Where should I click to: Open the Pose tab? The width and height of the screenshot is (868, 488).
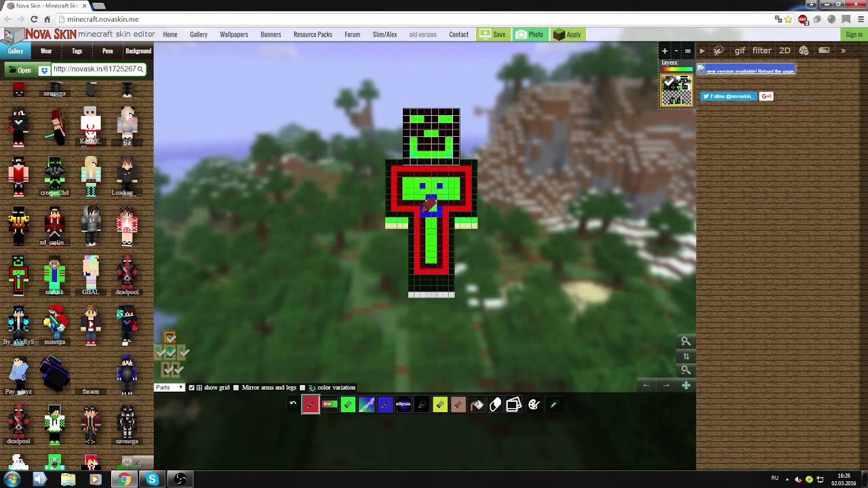pos(107,51)
